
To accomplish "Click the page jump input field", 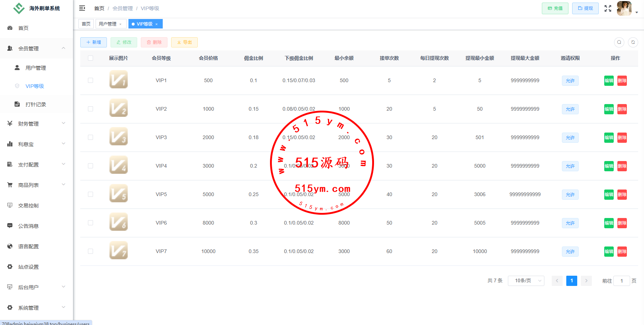I will point(621,281).
